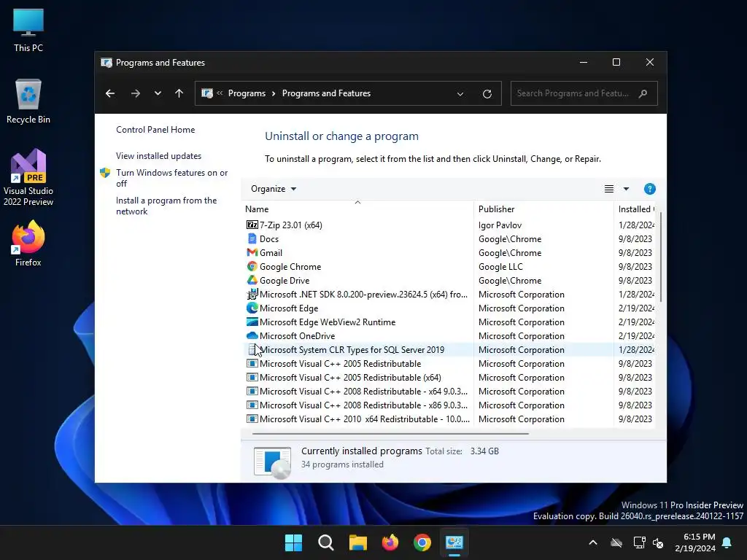Click the forward navigation arrow
Viewport: 747px width, 560px height.
(x=135, y=93)
